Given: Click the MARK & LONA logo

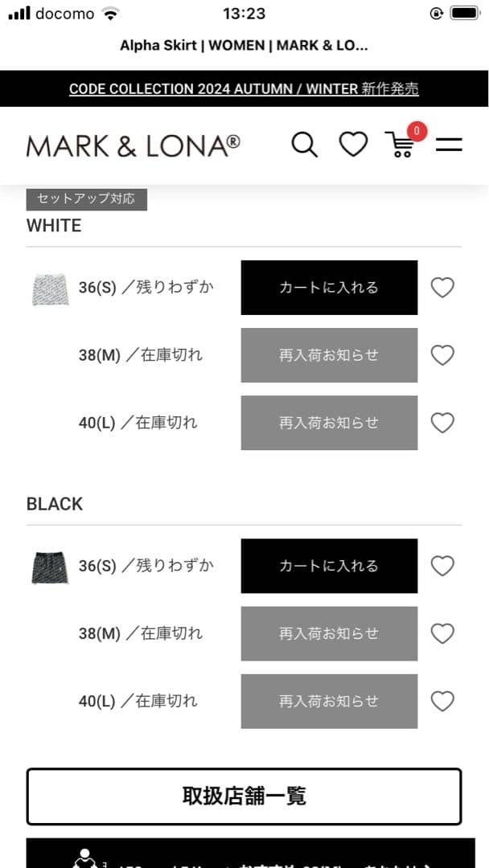Looking at the screenshot, I should [131, 145].
